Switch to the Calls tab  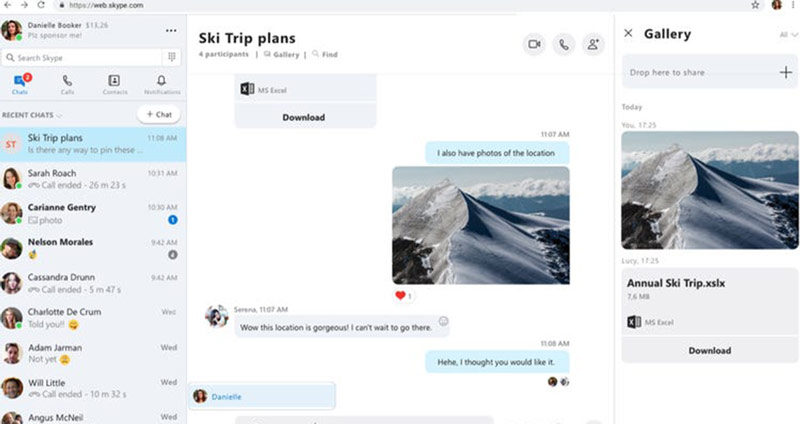click(67, 85)
